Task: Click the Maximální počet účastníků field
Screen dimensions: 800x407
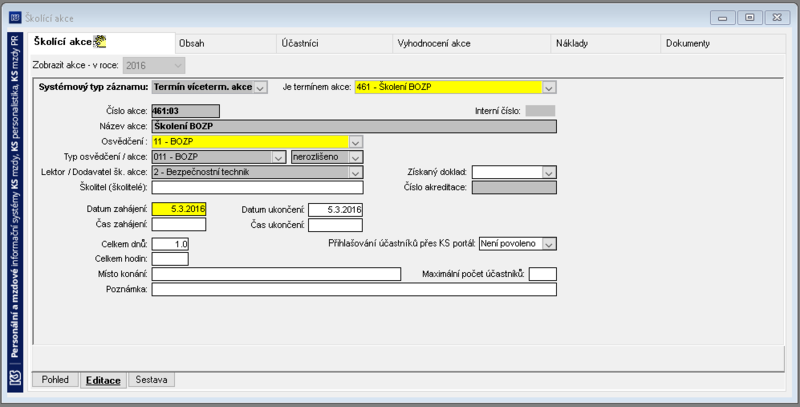Action: pos(543,274)
